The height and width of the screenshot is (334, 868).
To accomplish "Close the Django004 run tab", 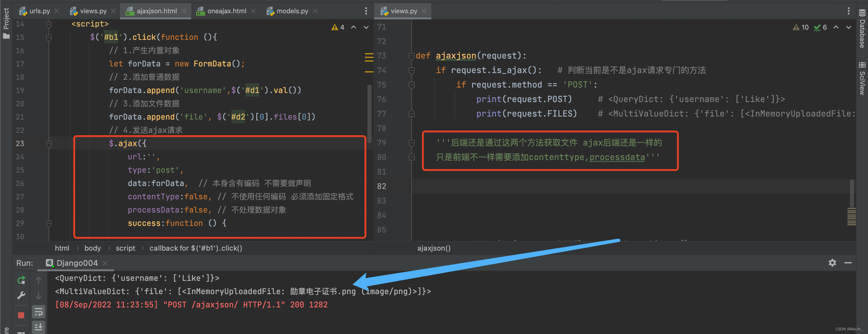I will point(105,263).
